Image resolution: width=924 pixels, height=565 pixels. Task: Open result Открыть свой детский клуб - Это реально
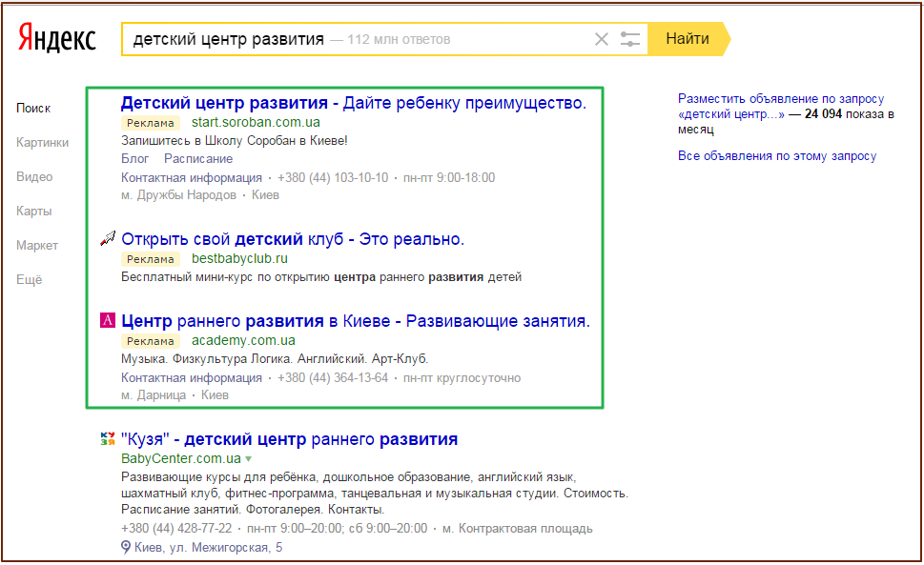click(x=293, y=239)
